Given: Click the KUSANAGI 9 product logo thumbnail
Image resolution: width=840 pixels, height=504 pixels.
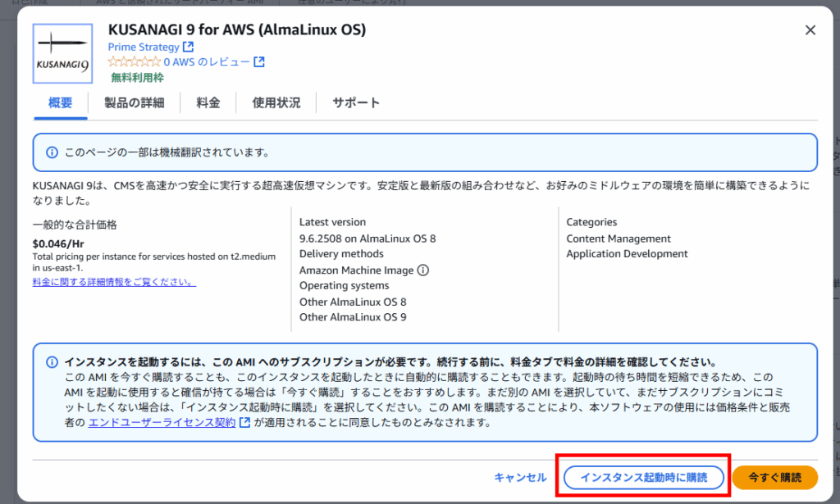Looking at the screenshot, I should [62, 53].
